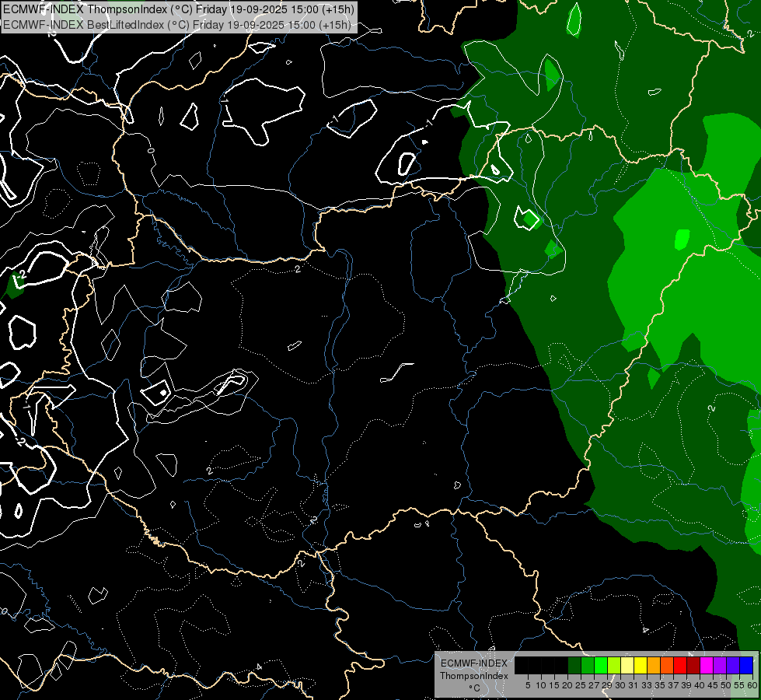The height and width of the screenshot is (700, 761).
Task: Pick the orange 33–35 legend swatch
Action: pos(654,665)
